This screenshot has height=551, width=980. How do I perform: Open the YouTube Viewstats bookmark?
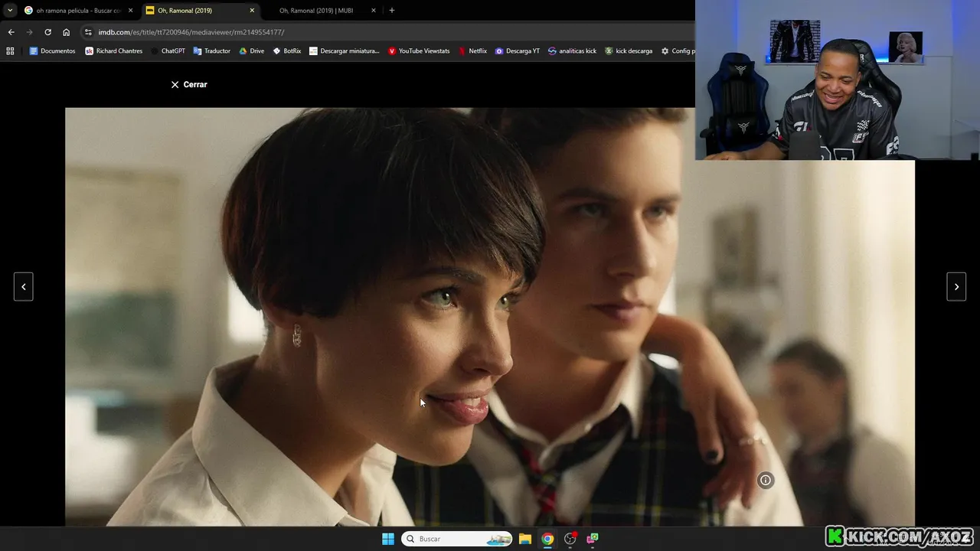click(x=419, y=51)
